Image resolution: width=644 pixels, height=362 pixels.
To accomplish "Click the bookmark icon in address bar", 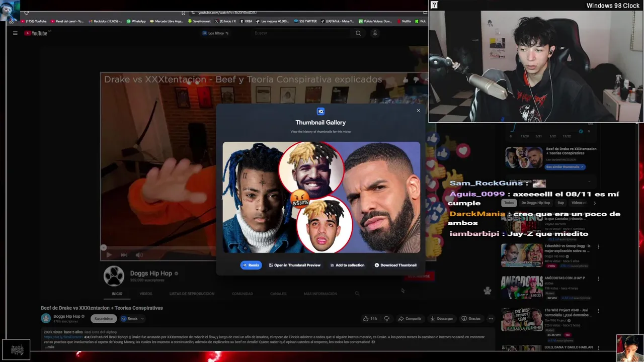I will coord(184,13).
